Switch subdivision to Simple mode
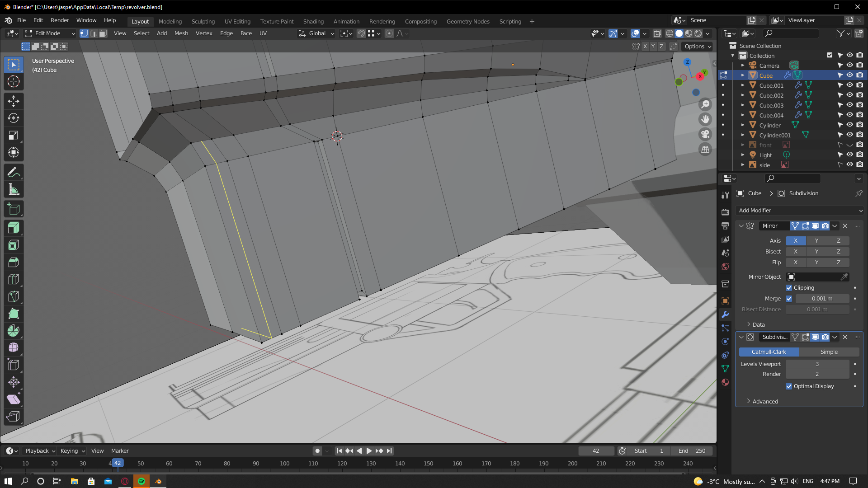The image size is (868, 488). (829, 352)
